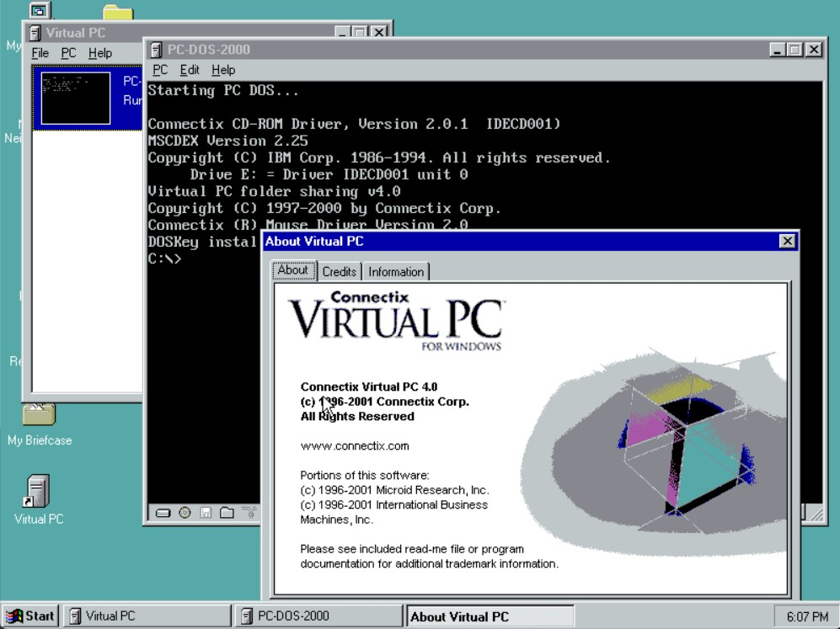
Task: Switch to PC-DOS-2000 taskbar button
Action: pyautogui.click(x=318, y=616)
